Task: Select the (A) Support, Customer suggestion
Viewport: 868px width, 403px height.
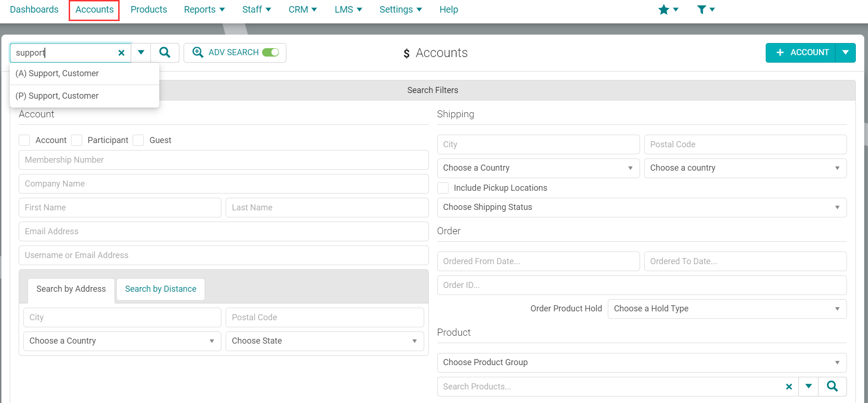Action: tap(85, 73)
